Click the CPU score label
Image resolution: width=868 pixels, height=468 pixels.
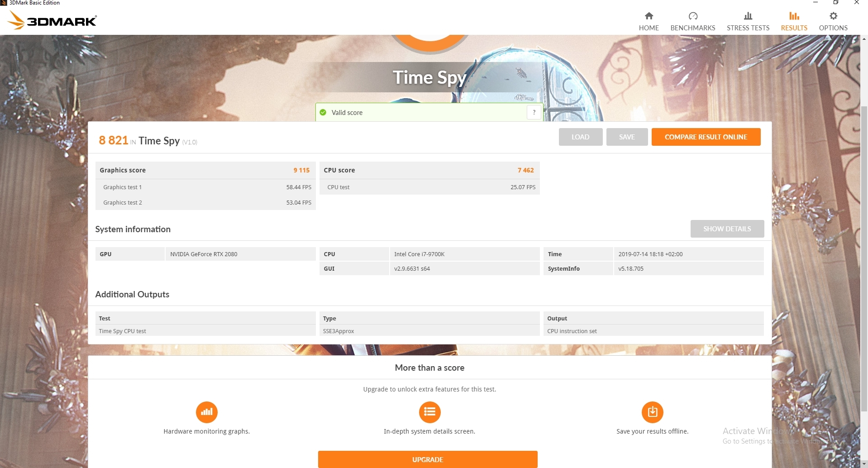click(x=339, y=170)
